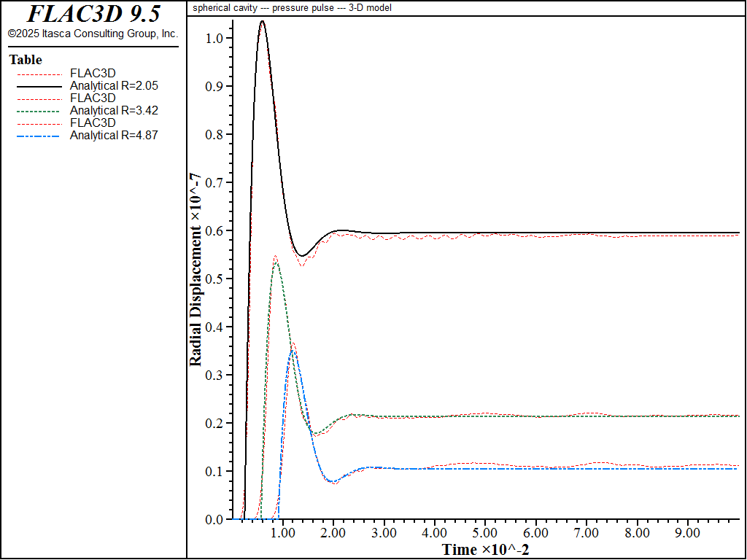Select the Analytical R=3.42 legend label
747x560 pixels.
[x=114, y=111]
